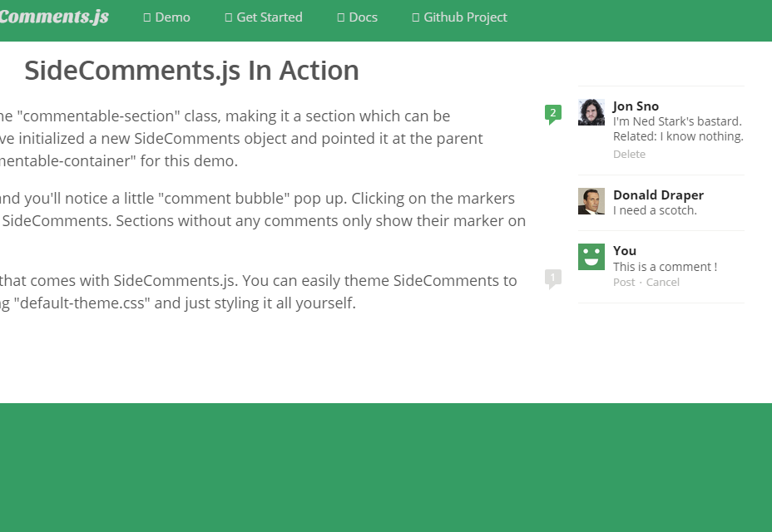The width and height of the screenshot is (772, 532).
Task: Click the green smiley avatar beside You
Action: (591, 257)
